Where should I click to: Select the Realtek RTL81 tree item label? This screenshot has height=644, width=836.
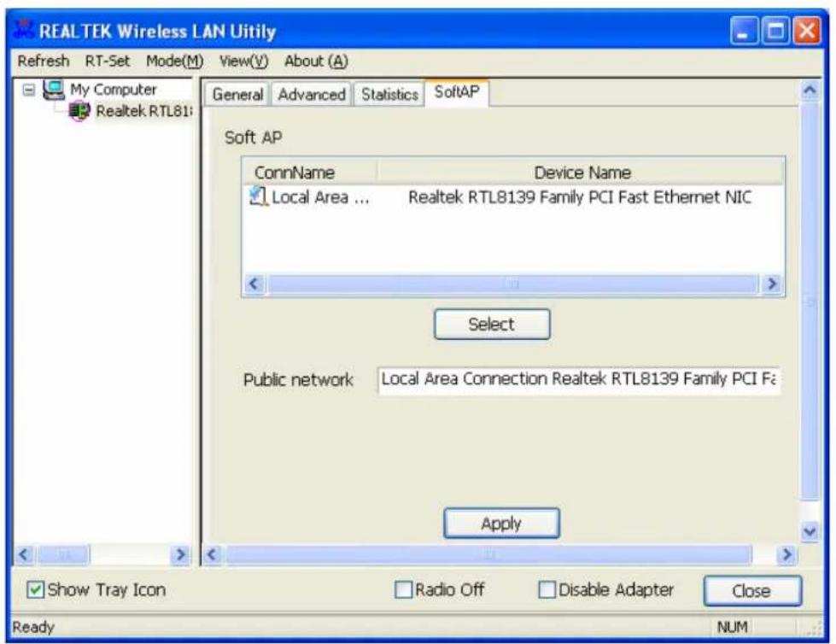(x=144, y=111)
